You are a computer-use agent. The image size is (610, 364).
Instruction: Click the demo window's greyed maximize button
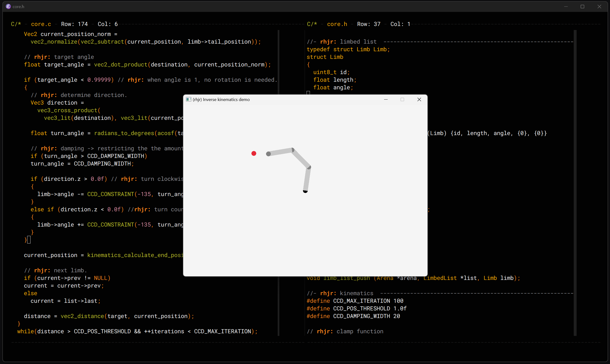[x=402, y=99]
